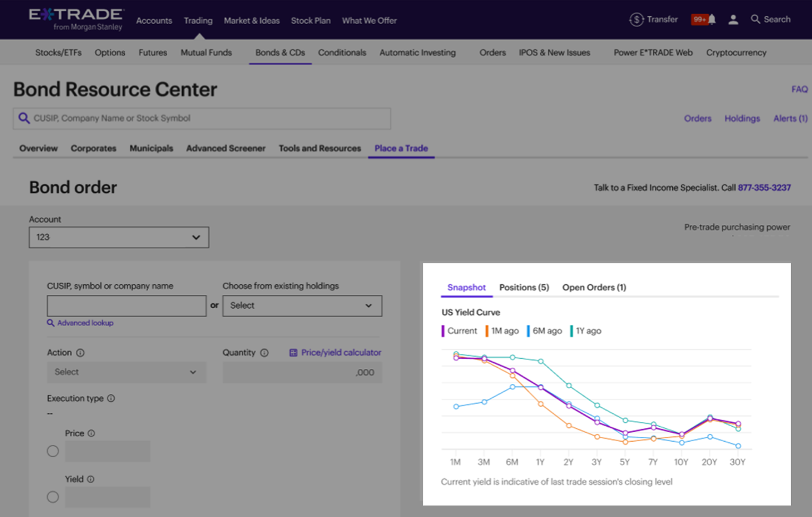Open the account profile icon
The image size is (812, 517).
coord(733,19)
